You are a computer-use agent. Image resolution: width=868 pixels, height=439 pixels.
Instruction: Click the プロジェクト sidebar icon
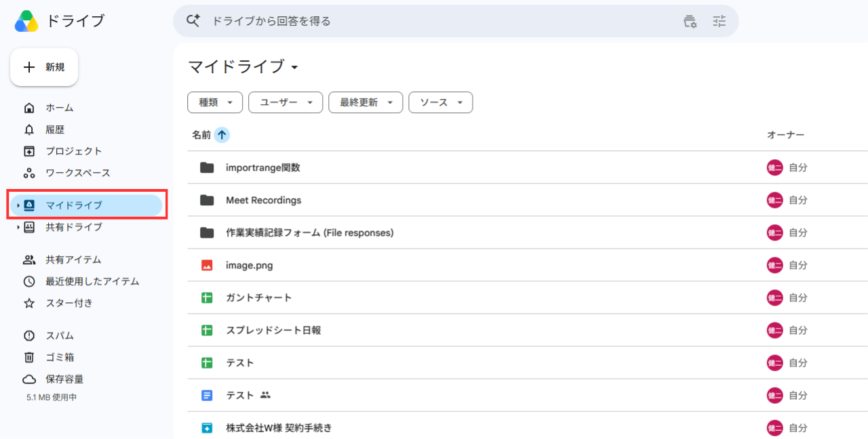coord(29,151)
